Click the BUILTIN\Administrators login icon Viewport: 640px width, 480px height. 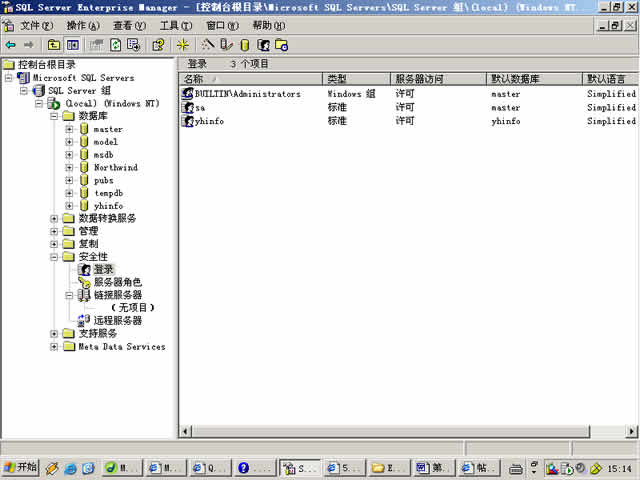[x=187, y=93]
